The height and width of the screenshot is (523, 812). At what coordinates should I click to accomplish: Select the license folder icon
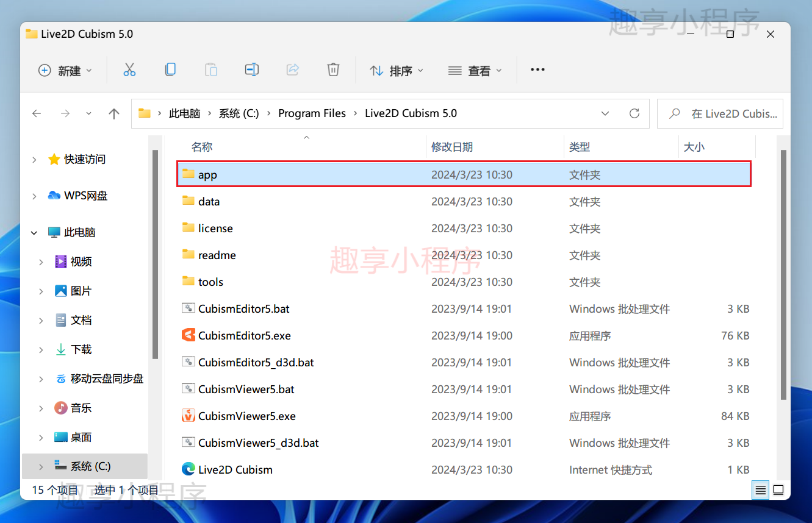pos(189,228)
